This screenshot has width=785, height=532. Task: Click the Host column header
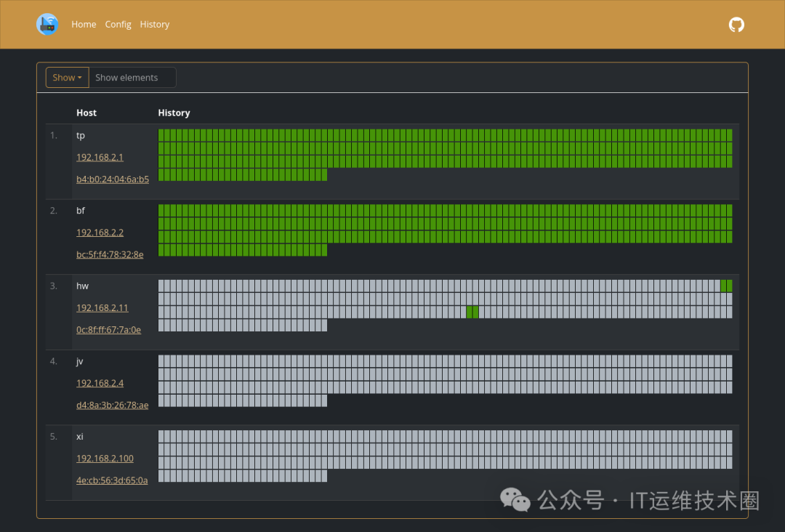[86, 113]
